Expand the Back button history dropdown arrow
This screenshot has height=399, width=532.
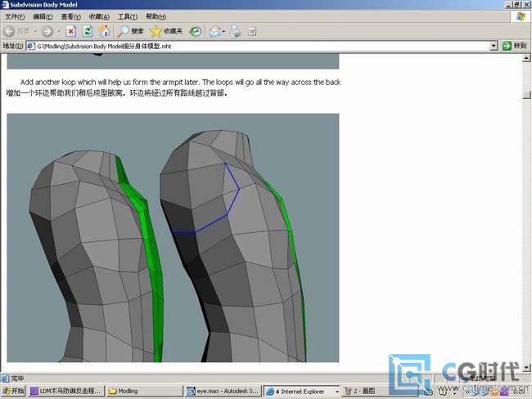tap(35, 32)
